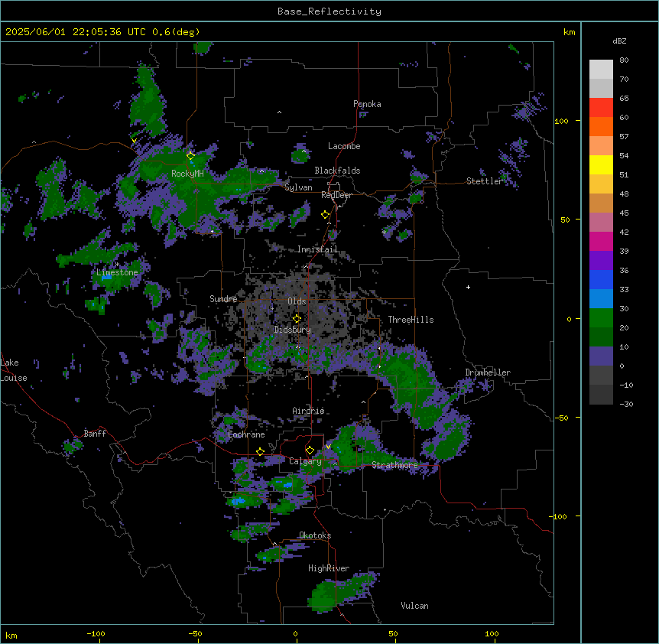Click the ThreeHills label

click(x=411, y=320)
